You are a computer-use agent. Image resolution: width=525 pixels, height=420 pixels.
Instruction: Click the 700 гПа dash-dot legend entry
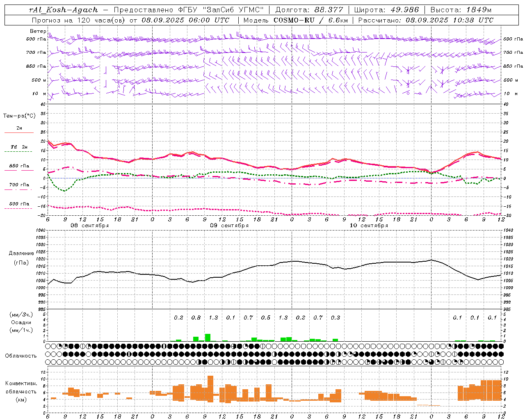point(19,185)
